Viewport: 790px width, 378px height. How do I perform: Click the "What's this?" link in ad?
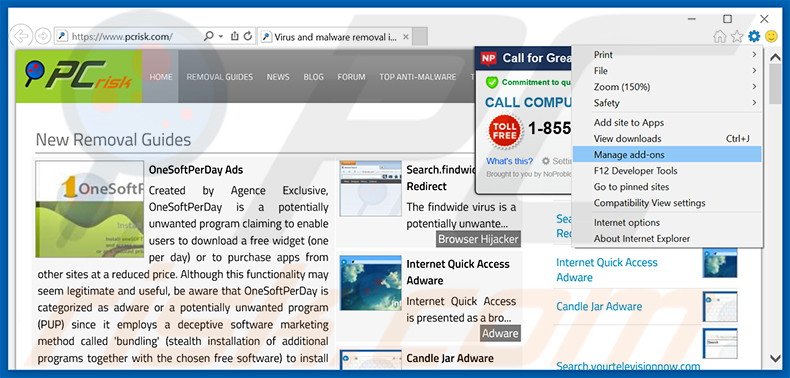click(509, 161)
